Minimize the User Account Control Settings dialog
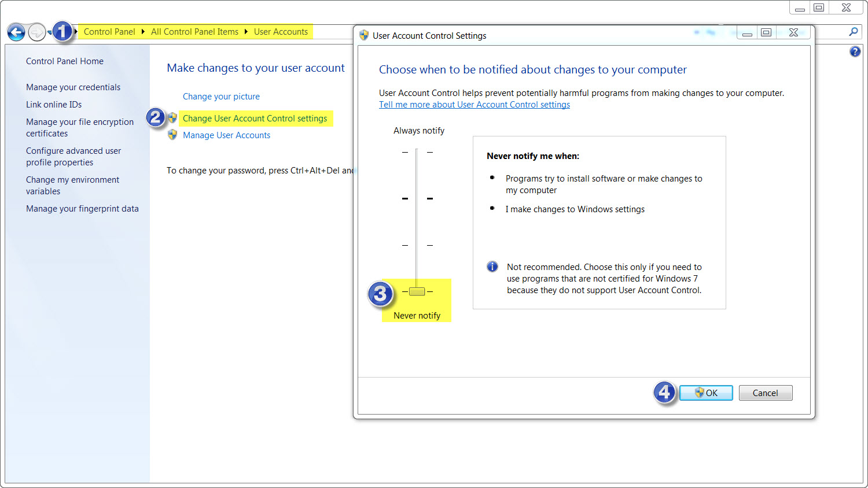The height and width of the screenshot is (488, 868). click(x=747, y=34)
